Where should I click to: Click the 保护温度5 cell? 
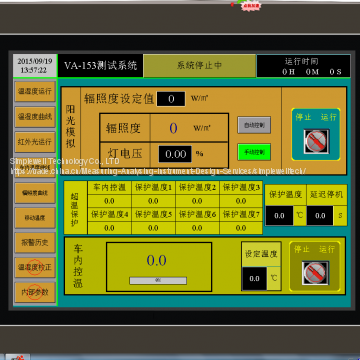click(153, 215)
